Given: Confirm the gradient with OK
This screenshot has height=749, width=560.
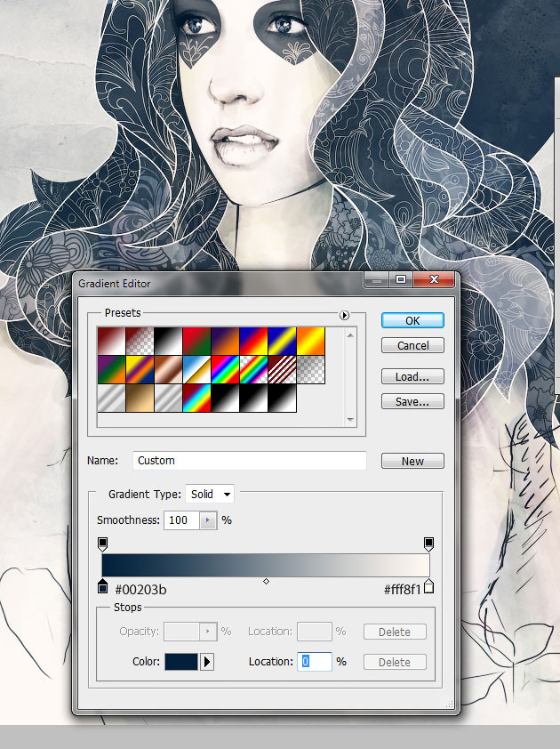Looking at the screenshot, I should click(x=412, y=320).
